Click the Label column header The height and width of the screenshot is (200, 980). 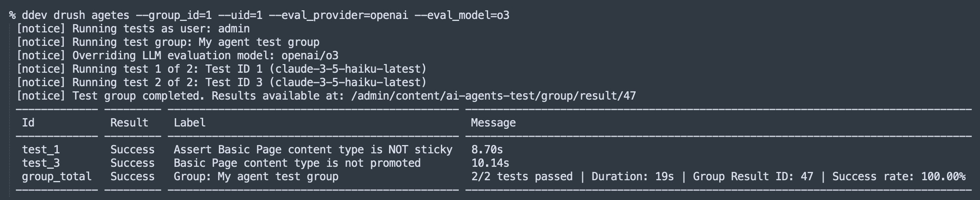click(x=190, y=123)
